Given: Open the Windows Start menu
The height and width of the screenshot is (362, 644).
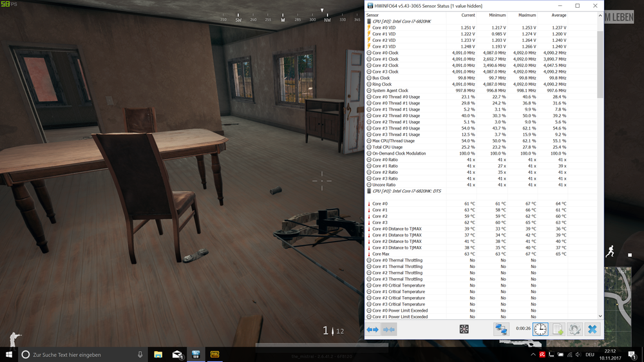Looking at the screenshot, I should click(9, 354).
